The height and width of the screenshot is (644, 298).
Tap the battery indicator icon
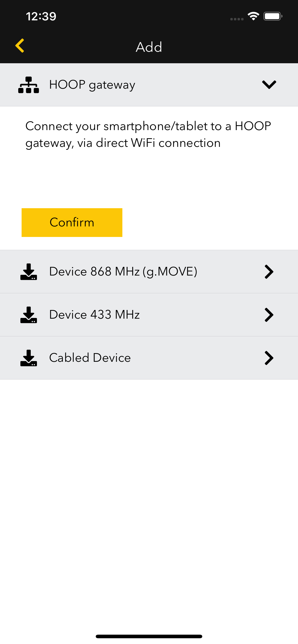coord(273,17)
